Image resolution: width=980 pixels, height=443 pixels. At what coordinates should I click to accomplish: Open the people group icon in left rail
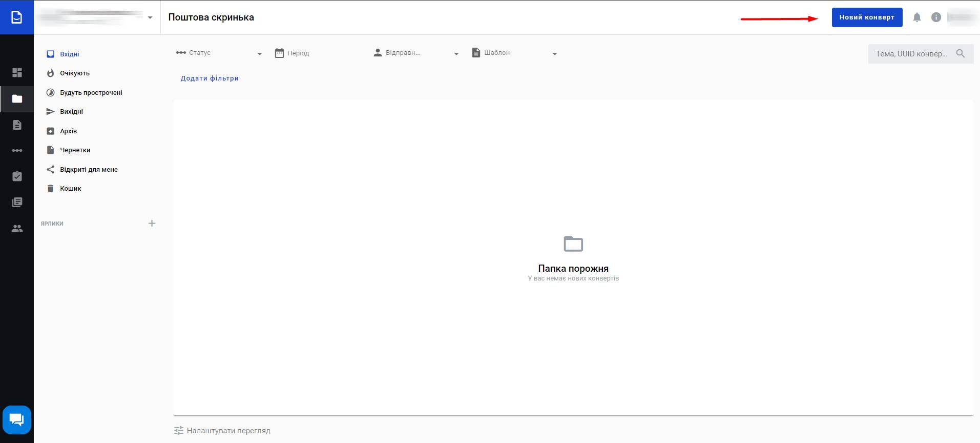click(17, 229)
